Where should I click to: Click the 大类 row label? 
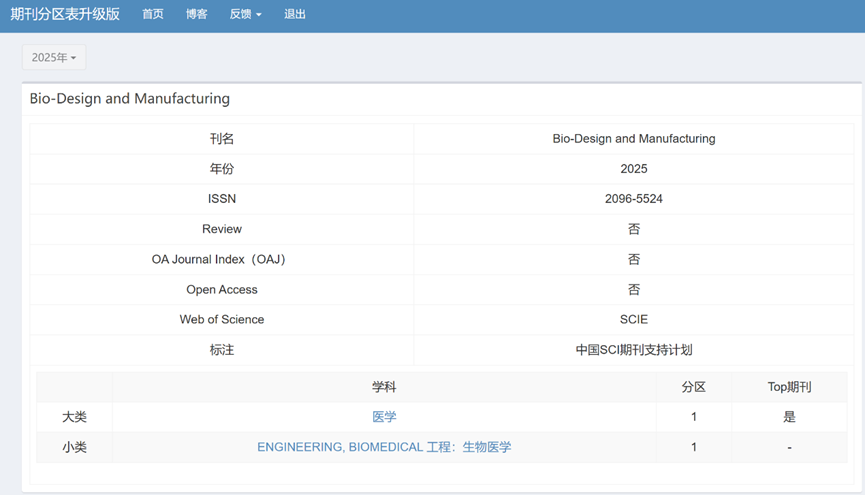(74, 417)
